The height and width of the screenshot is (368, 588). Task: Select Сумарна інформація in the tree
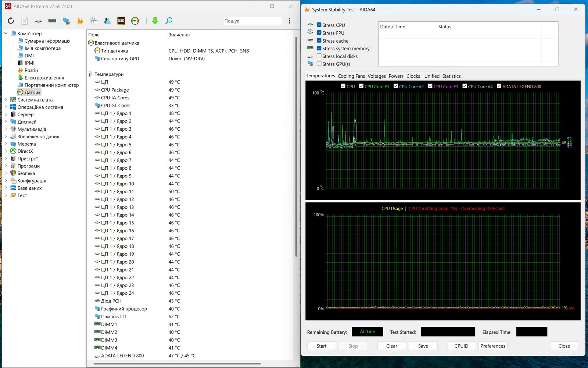click(47, 41)
